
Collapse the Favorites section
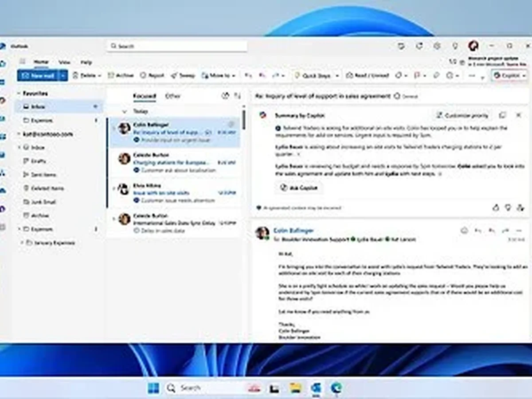19,94
